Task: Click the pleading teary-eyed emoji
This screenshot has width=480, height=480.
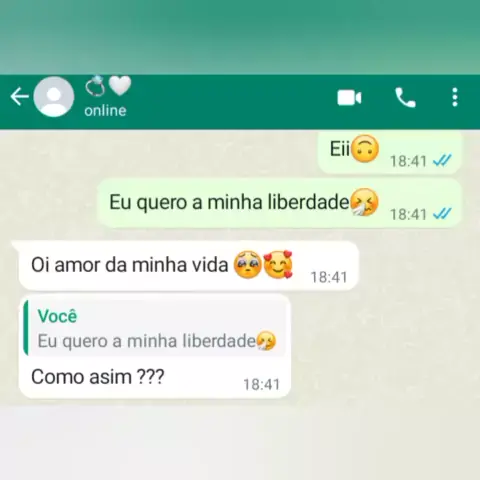Action: point(248,265)
